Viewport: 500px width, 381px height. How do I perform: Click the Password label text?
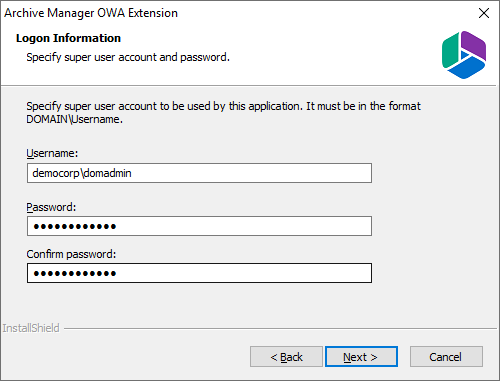click(x=51, y=207)
